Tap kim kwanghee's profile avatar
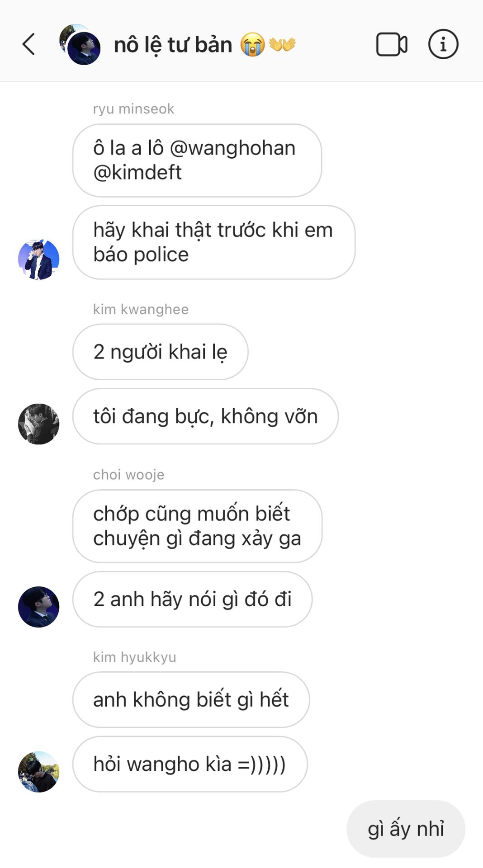 click(38, 424)
